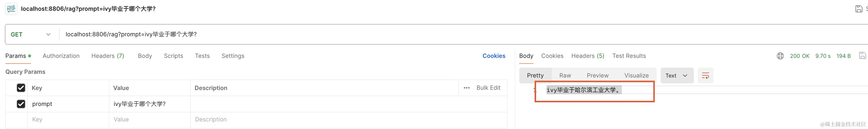Uncheck the prompt parameter checkbox

(x=21, y=104)
